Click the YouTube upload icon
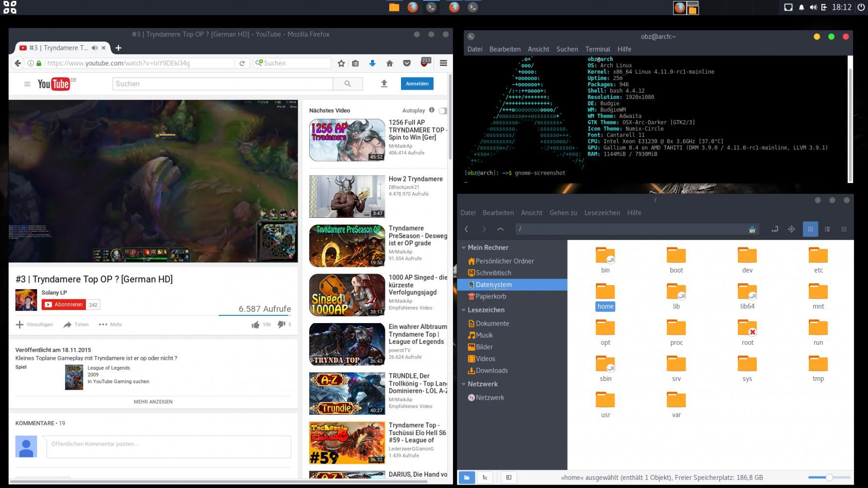Viewport: 868px width, 488px height. [384, 84]
